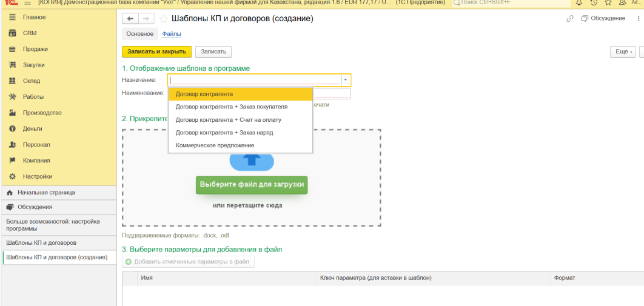Expand the Еще menu button
Screen dimensions: 644x306
pyautogui.click(x=622, y=52)
